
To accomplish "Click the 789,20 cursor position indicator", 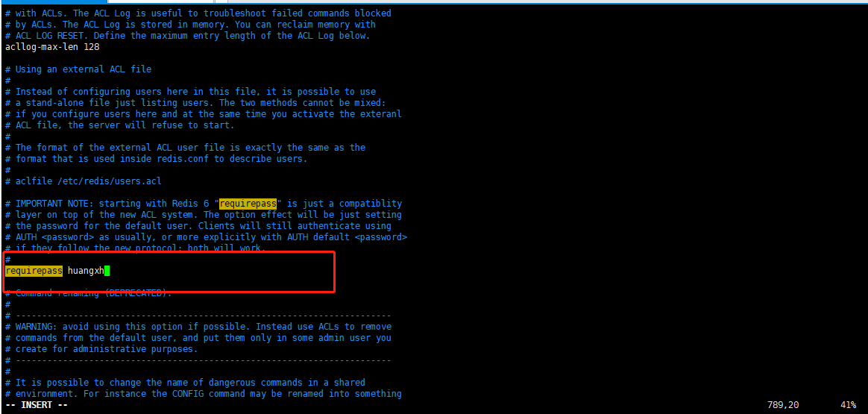I will tap(783, 405).
